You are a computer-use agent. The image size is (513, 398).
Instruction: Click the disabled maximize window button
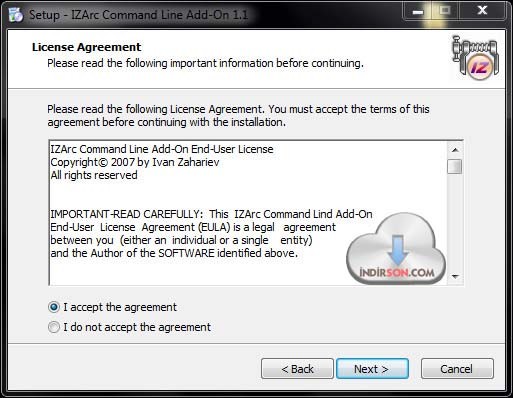click(x=445, y=11)
